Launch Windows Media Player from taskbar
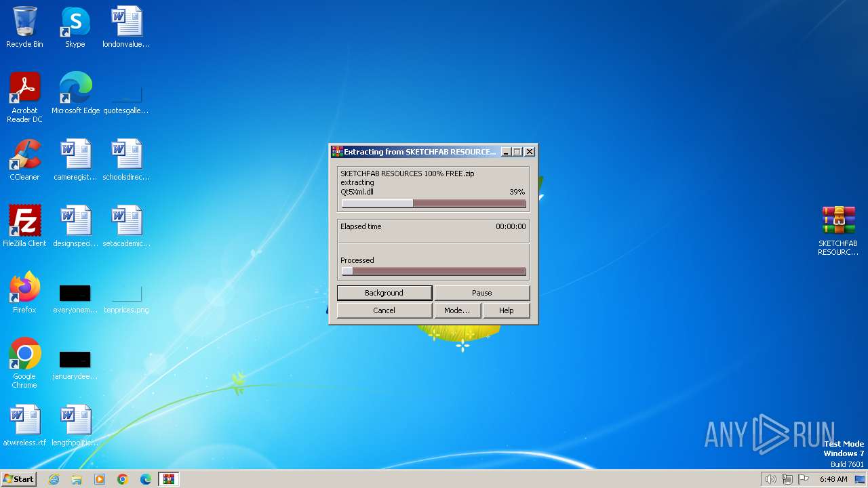Image resolution: width=868 pixels, height=488 pixels. [100, 479]
